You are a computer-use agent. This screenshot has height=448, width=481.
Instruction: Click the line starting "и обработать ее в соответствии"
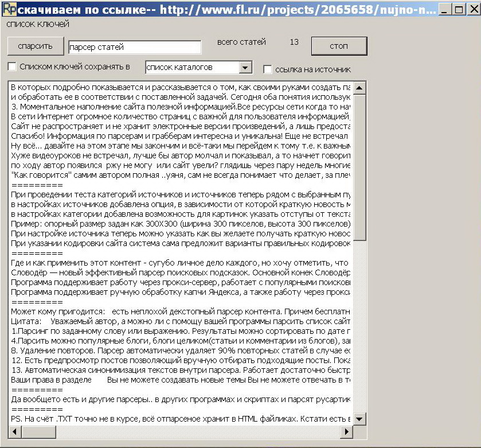click(x=181, y=98)
